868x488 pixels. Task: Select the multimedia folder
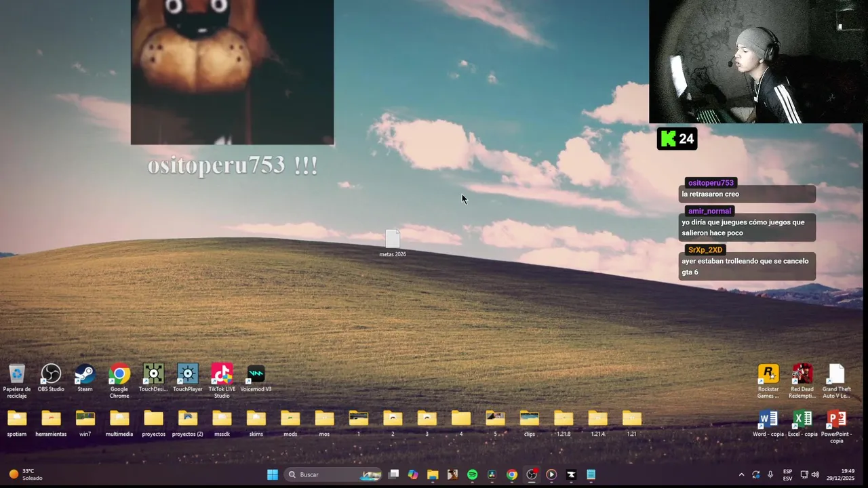pos(119,424)
